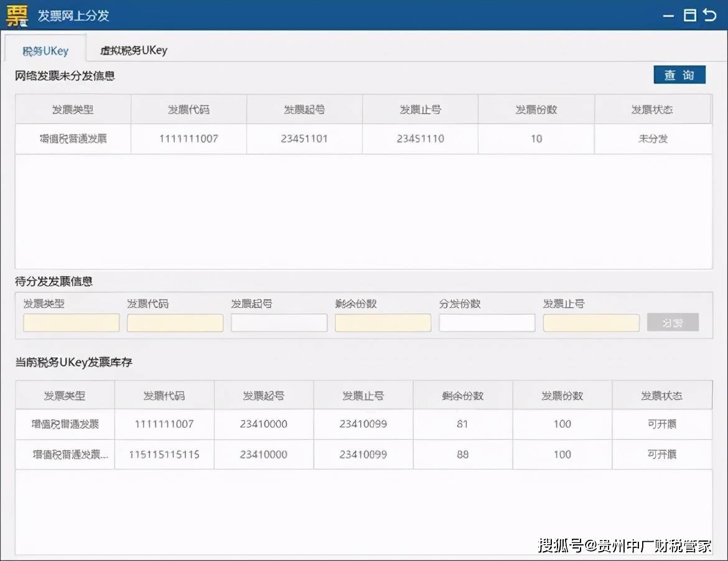Click the 发票类型 input field
This screenshot has height=561, width=728.
[70, 322]
